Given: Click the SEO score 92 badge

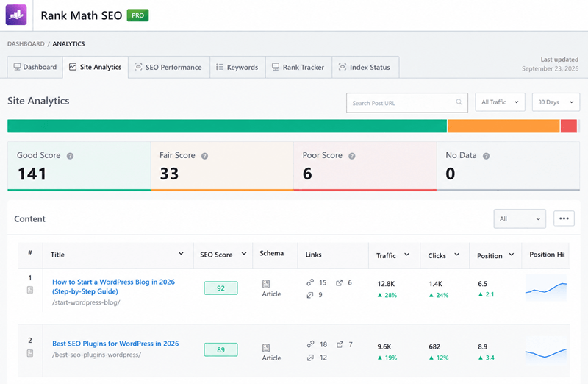Looking at the screenshot, I should (x=221, y=288).
